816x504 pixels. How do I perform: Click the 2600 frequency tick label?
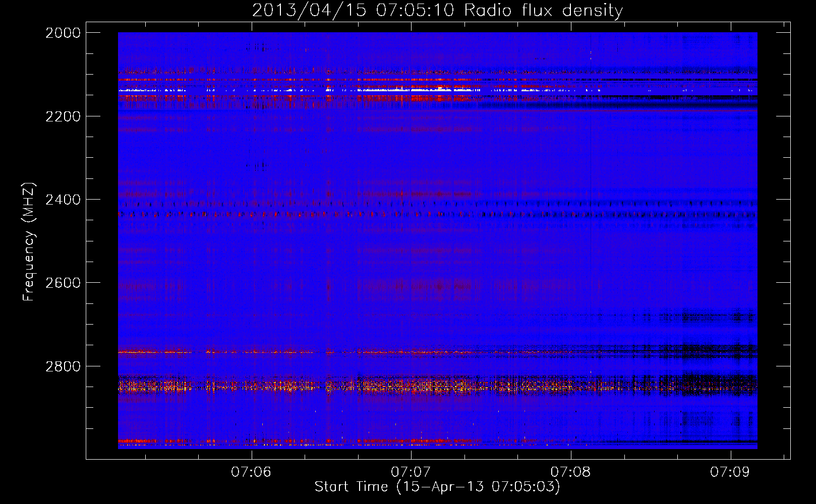coord(63,283)
